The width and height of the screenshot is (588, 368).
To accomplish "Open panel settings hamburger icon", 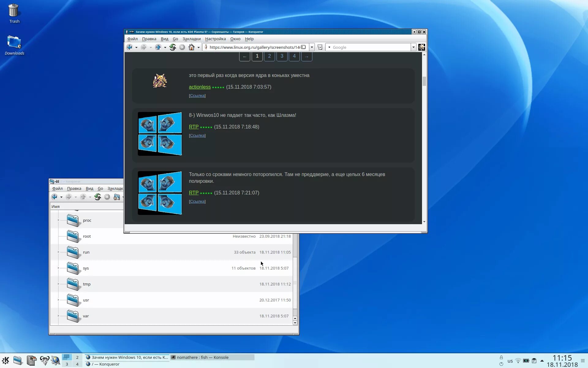I will click(583, 361).
